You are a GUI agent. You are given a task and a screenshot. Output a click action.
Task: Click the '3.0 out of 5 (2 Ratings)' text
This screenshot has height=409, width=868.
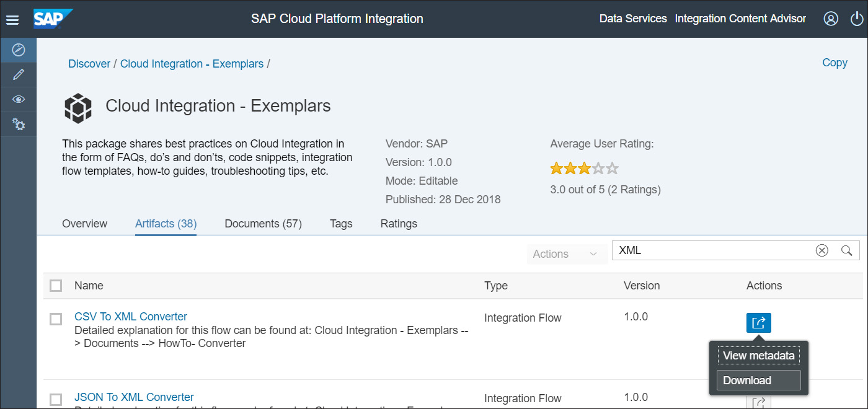coord(605,190)
